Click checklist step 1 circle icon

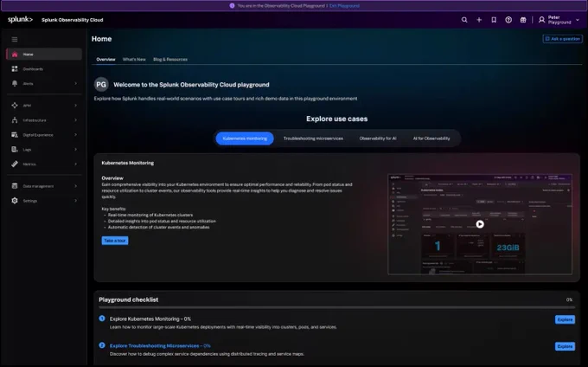click(102, 319)
